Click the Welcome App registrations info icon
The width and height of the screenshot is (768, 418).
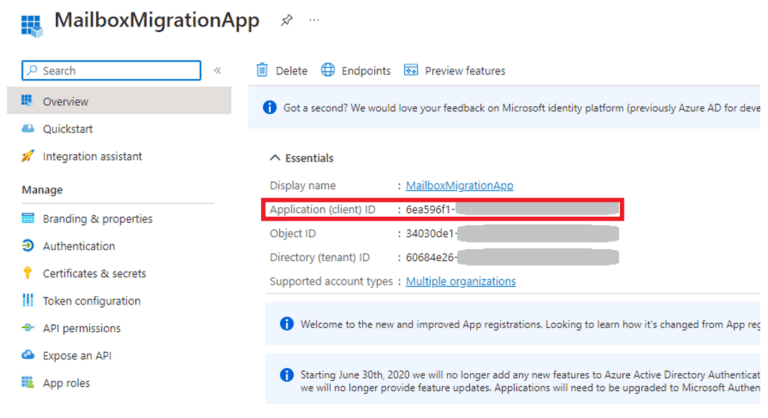click(287, 323)
